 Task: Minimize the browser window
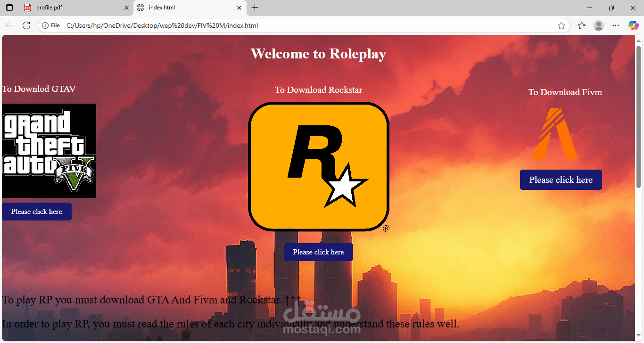pyautogui.click(x=590, y=8)
